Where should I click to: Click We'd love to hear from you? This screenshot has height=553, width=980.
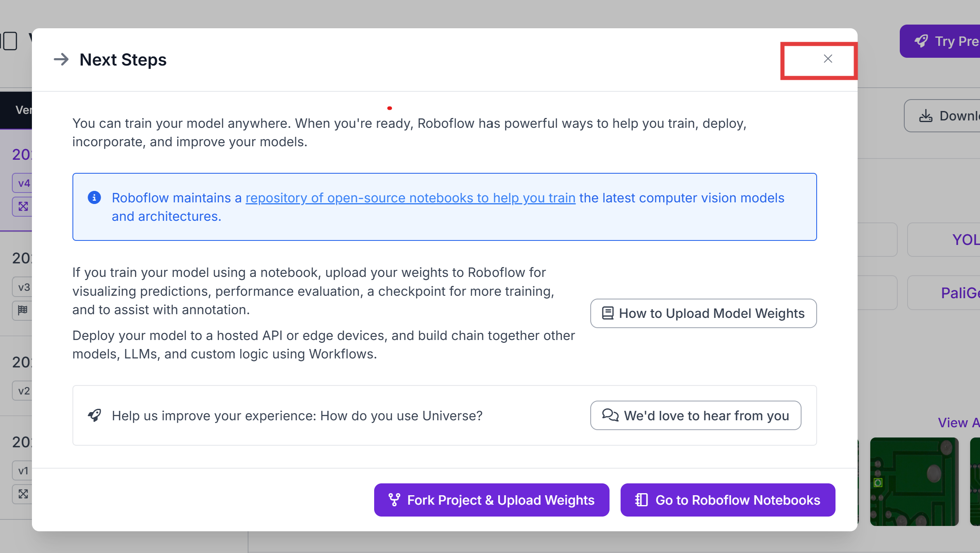point(695,415)
